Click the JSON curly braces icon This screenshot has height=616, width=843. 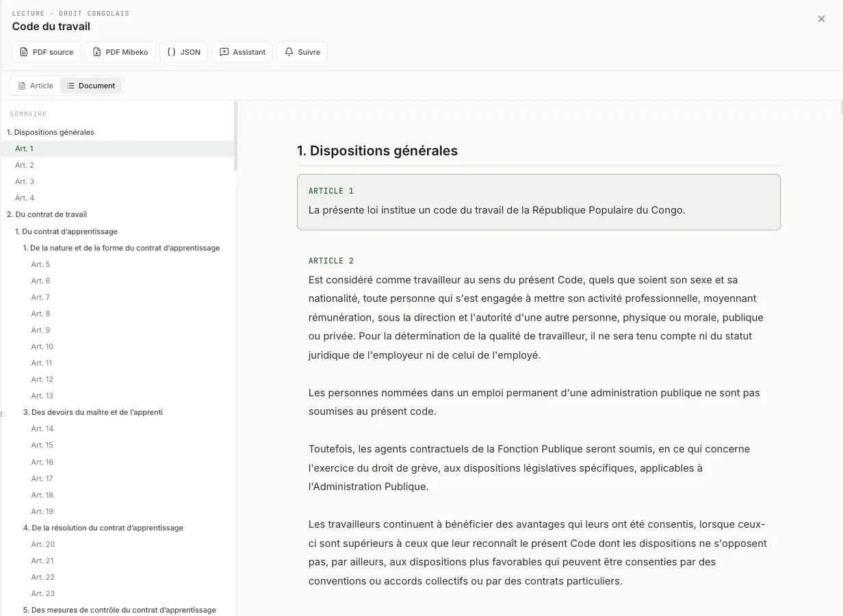(x=171, y=52)
